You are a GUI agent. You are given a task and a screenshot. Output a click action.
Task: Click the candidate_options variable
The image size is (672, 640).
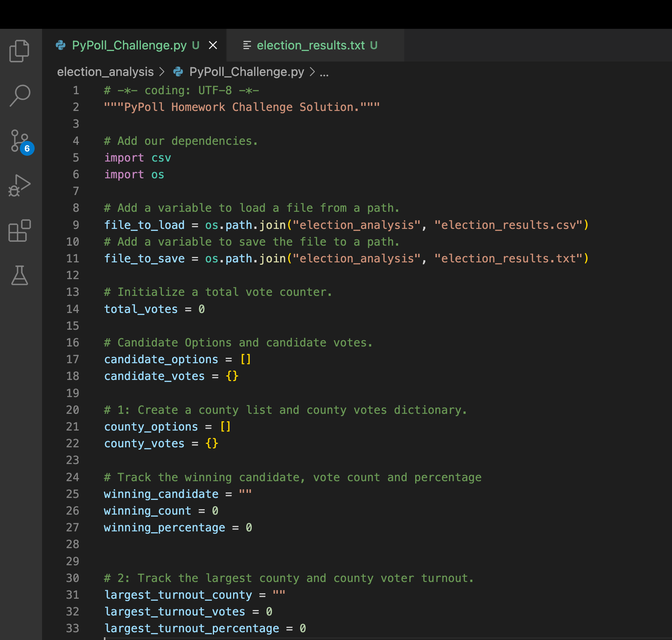point(161,359)
